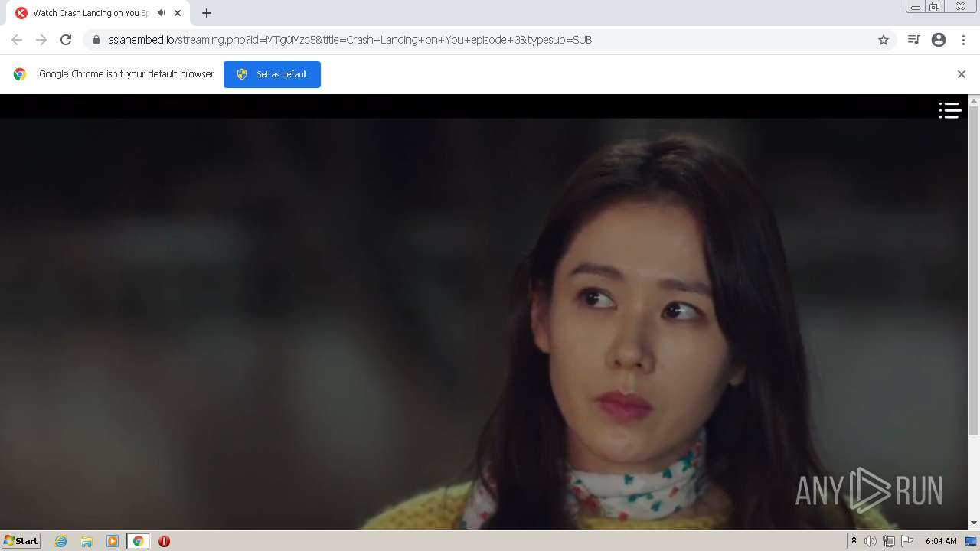Image resolution: width=980 pixels, height=551 pixels.
Task: Open the Action Center flag icon
Action: click(x=907, y=541)
